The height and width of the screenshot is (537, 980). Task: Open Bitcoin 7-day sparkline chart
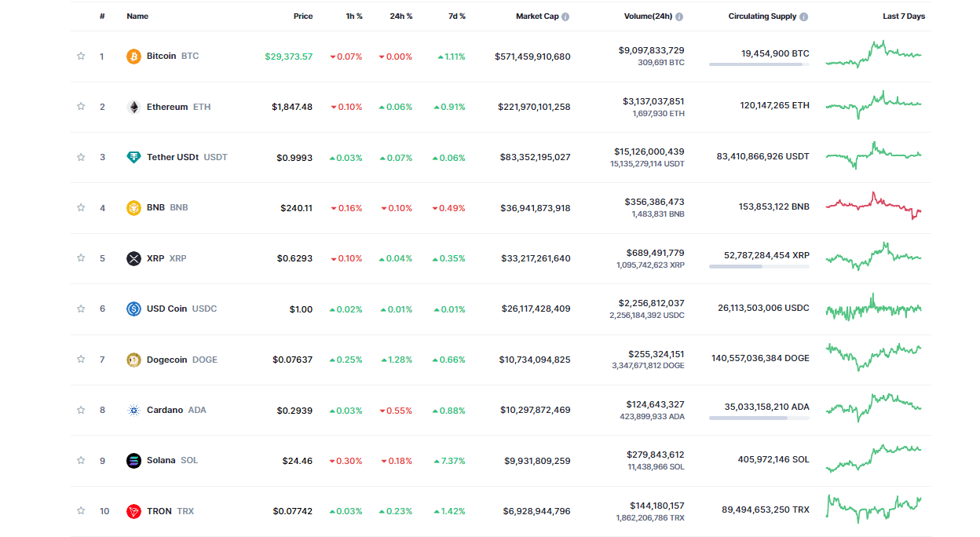(x=873, y=55)
